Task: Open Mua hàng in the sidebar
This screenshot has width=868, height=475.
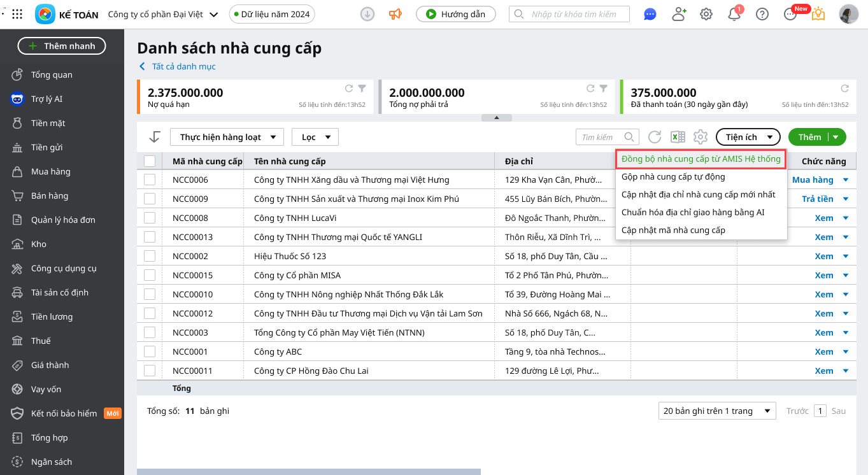Action: tap(51, 171)
